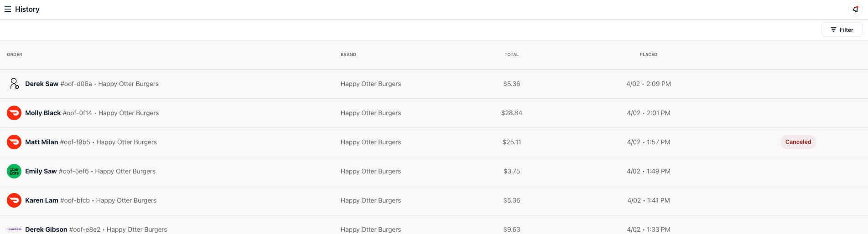The image size is (868, 234).
Task: Click the BRAND column header
Action: click(x=348, y=55)
